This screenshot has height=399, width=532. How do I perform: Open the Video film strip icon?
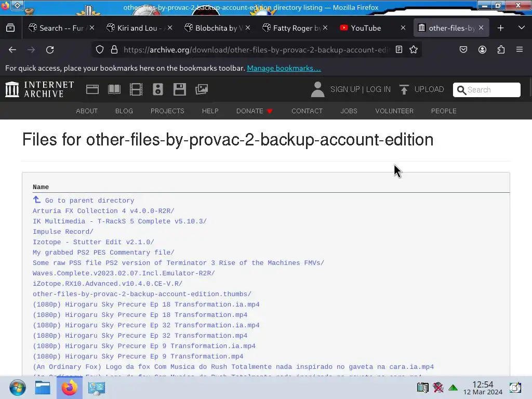(x=136, y=89)
